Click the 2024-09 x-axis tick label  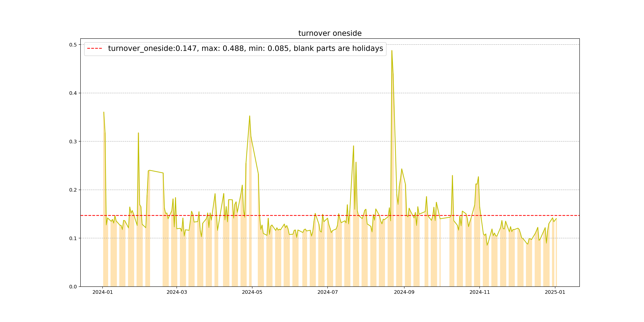pos(404,292)
